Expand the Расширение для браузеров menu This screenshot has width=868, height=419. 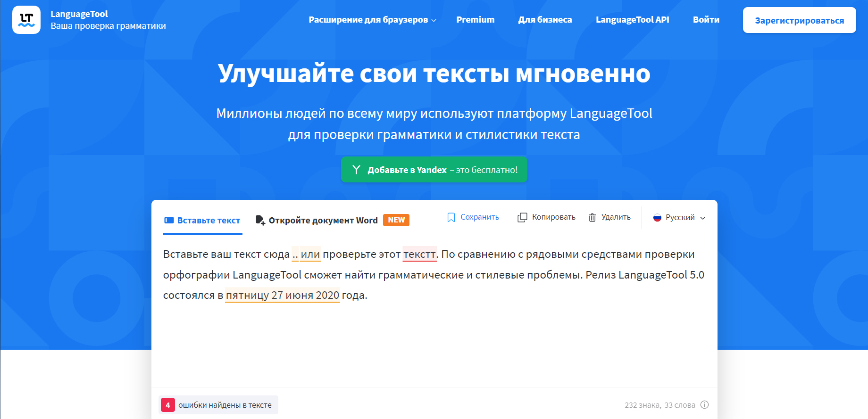tap(372, 20)
